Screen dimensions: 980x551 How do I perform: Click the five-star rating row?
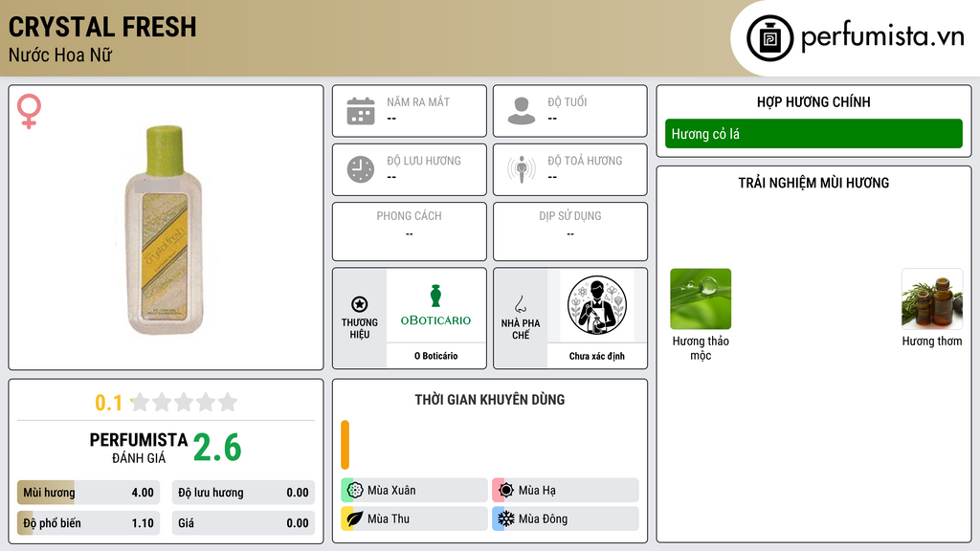[x=184, y=402]
